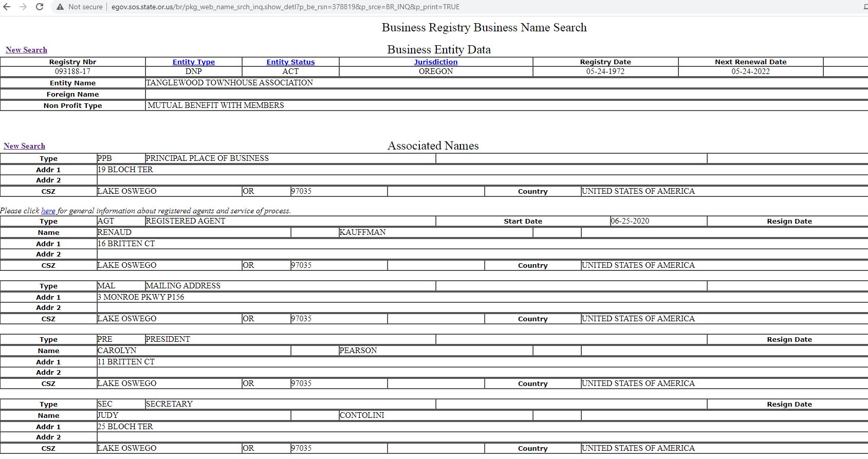Open New Search link above Registry Nbr
The height and width of the screenshot is (459, 868).
[26, 50]
